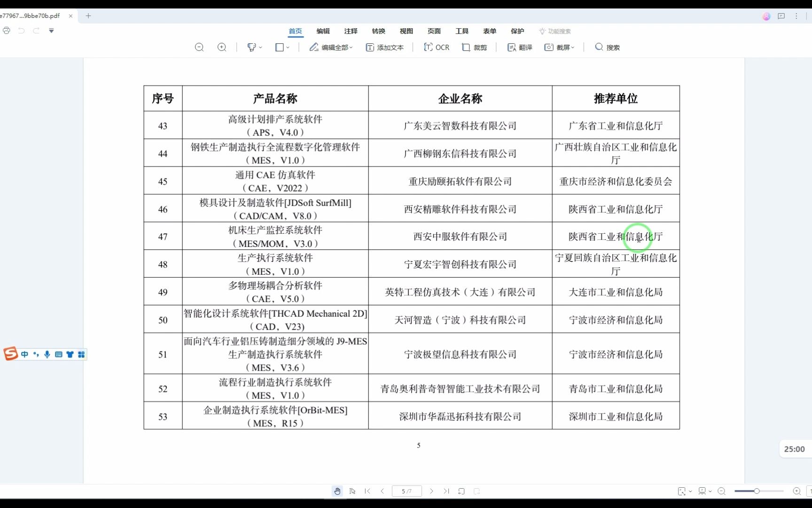Click the status bar zoom in icon
This screenshot has width=812, height=508.
(796, 491)
